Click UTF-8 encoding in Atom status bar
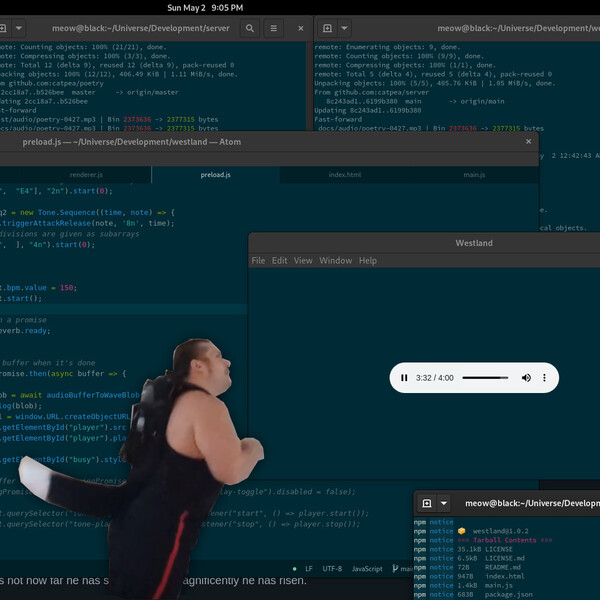 (x=332, y=569)
